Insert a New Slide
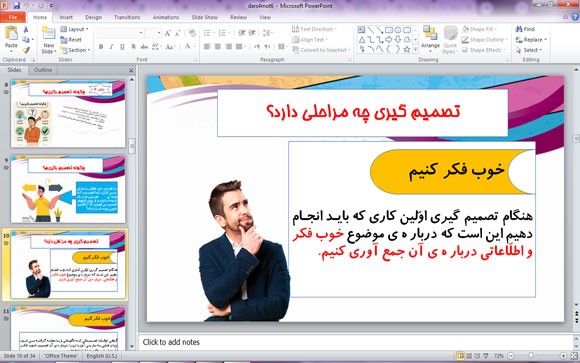580x363 pixels. (x=49, y=40)
